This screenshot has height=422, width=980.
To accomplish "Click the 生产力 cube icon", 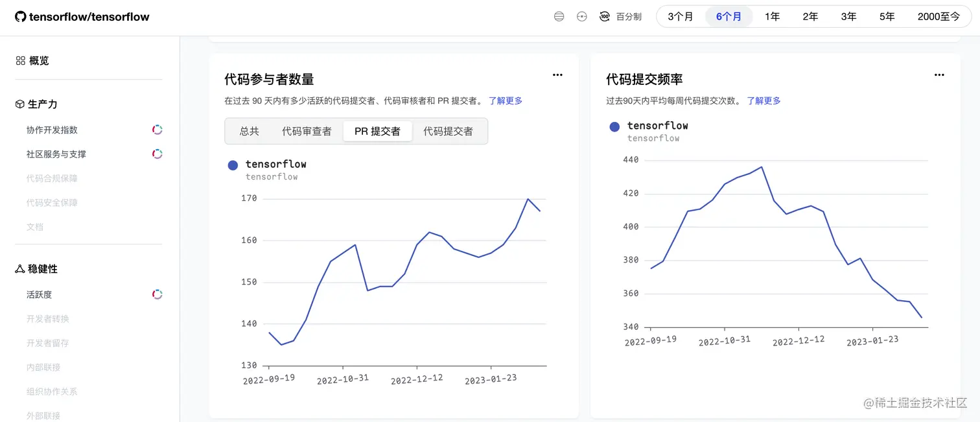I will tap(20, 104).
